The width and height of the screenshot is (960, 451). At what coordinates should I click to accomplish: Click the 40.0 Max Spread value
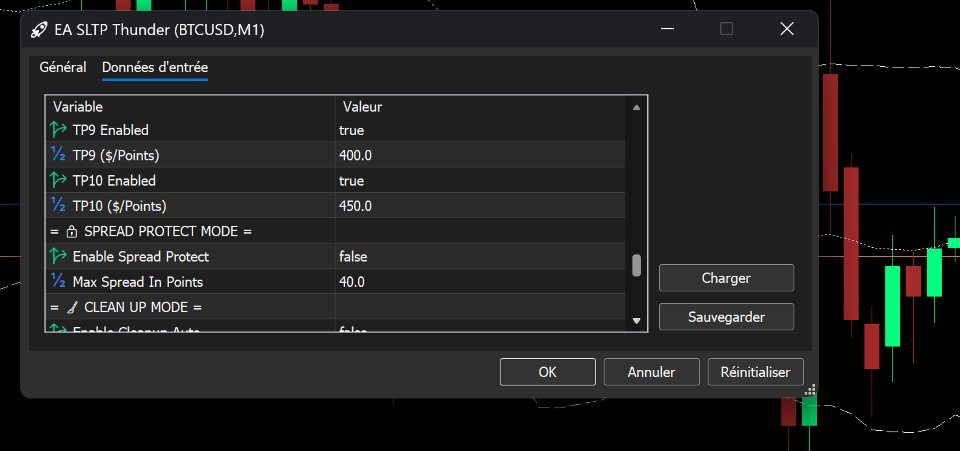(351, 282)
